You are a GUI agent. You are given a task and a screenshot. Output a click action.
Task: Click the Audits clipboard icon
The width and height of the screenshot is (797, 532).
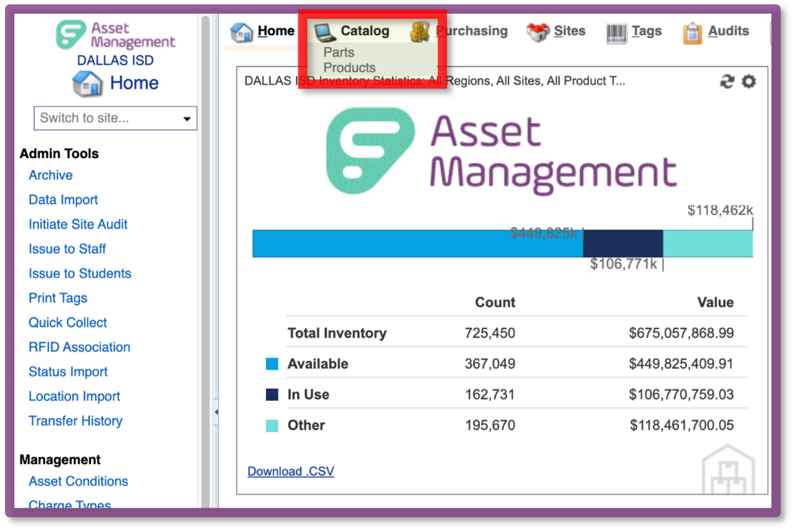click(x=692, y=33)
